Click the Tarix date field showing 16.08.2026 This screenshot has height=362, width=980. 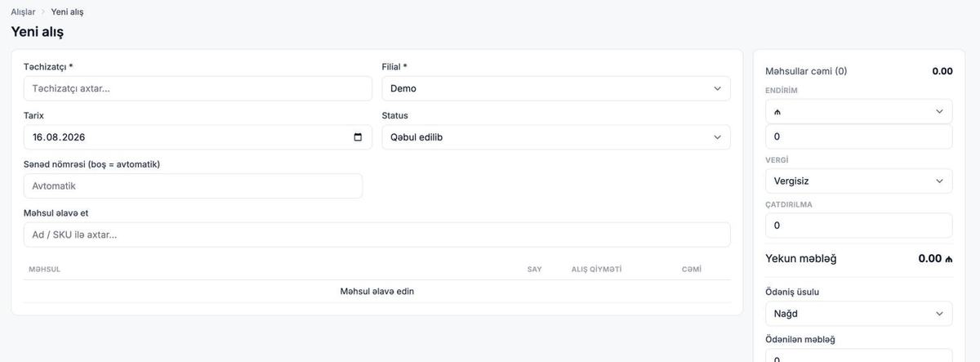pyautogui.click(x=198, y=137)
